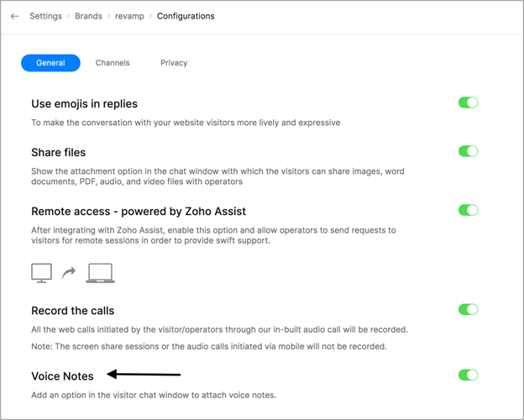The height and width of the screenshot is (420, 524).
Task: Disable the Use emojis in replies toggle
Action: [x=468, y=102]
